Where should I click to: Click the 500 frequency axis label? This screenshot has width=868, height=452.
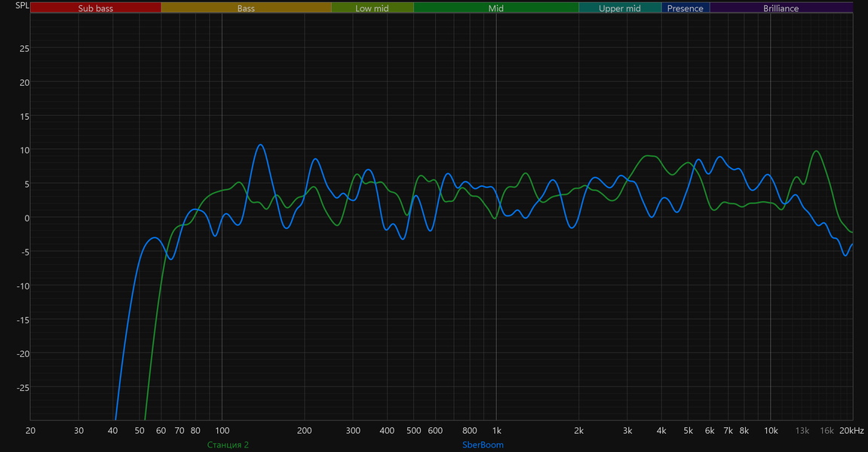click(x=413, y=430)
